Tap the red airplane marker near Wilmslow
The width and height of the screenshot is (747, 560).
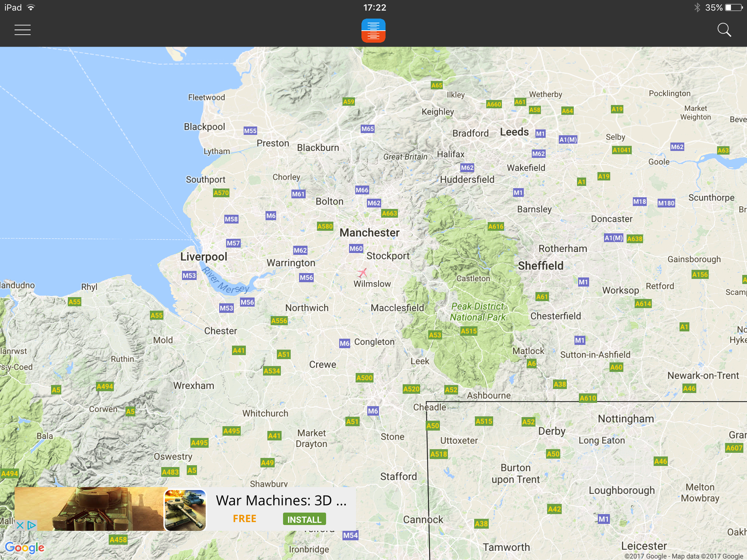(362, 272)
